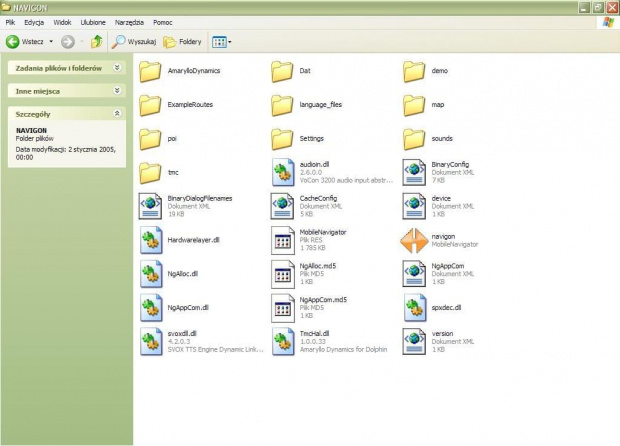Screen dimensions: 620x446
Task: Select the MobileNavigator RES file
Action: point(282,240)
